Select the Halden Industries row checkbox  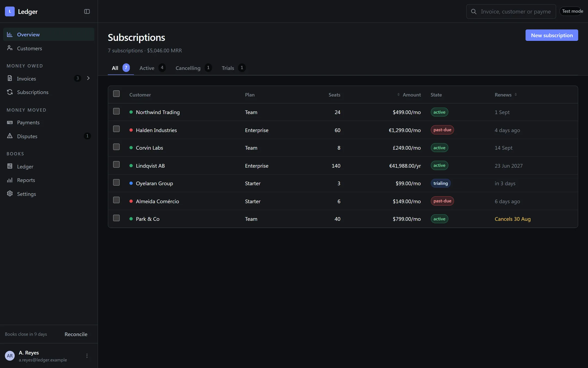(x=116, y=129)
